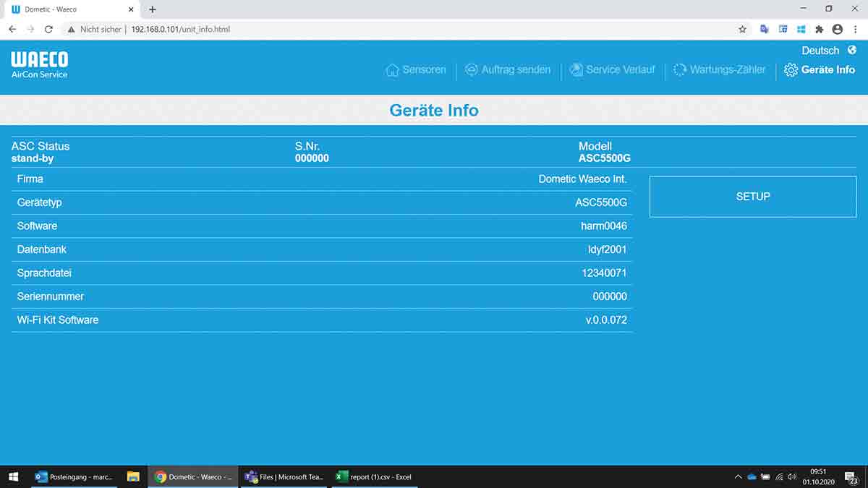Click the Wi-Fi Kit Software version v.0.0.072
868x488 pixels.
(x=606, y=320)
